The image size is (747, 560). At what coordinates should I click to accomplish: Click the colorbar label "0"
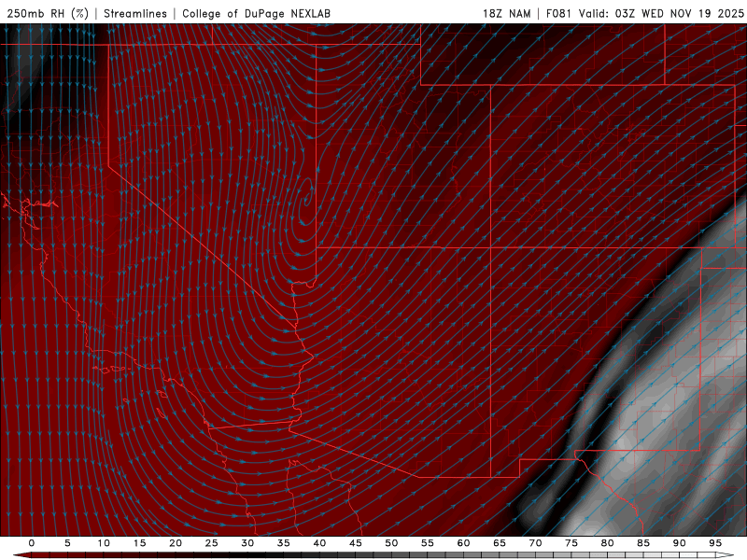[32, 543]
